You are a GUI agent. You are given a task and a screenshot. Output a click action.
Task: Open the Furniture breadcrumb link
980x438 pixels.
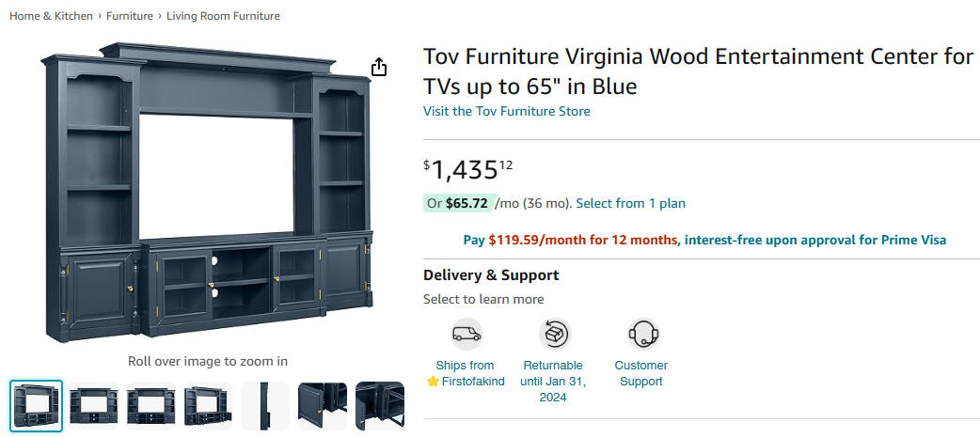tap(130, 16)
